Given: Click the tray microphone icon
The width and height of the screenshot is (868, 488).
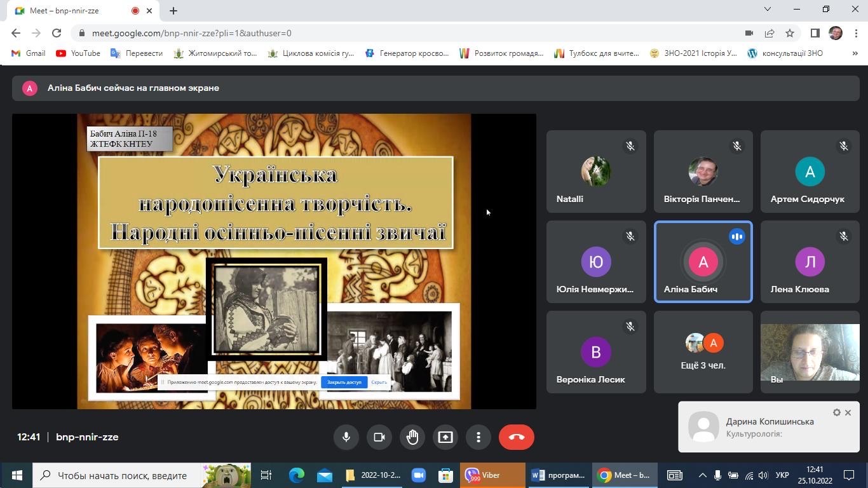Looking at the screenshot, I should click(x=717, y=475).
